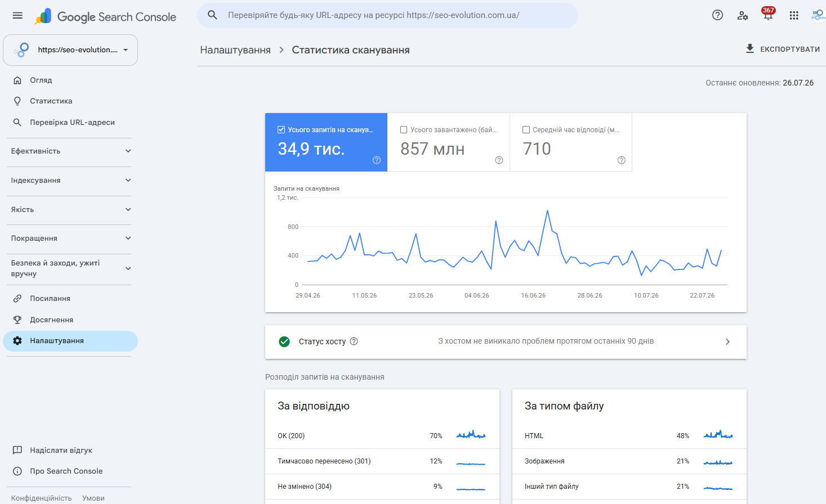Viewport: 826px width, 504px height.
Task: Open the Help question mark icon
Action: coord(717,15)
